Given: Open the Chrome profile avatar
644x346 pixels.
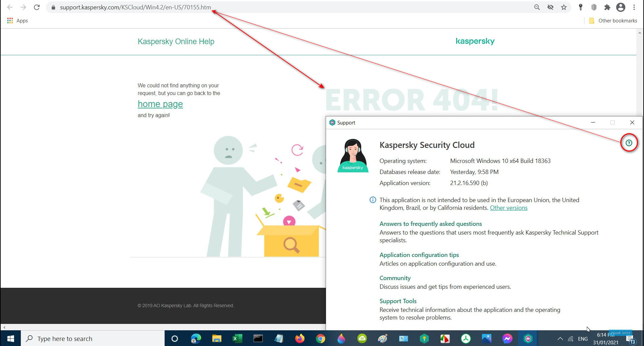Looking at the screenshot, I should (x=621, y=7).
